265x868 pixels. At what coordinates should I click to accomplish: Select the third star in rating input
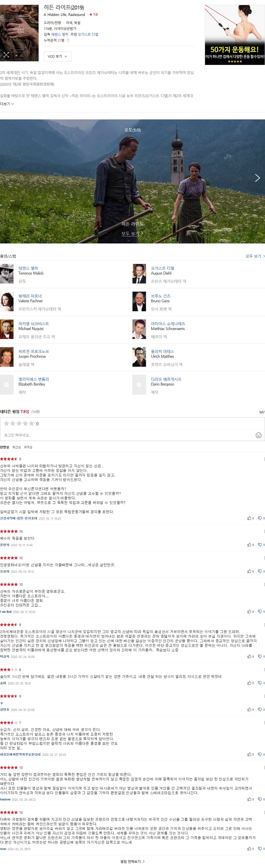pos(19,423)
